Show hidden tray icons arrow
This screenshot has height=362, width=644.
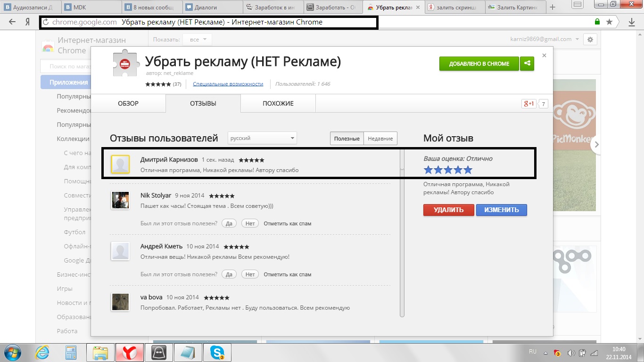[545, 353]
